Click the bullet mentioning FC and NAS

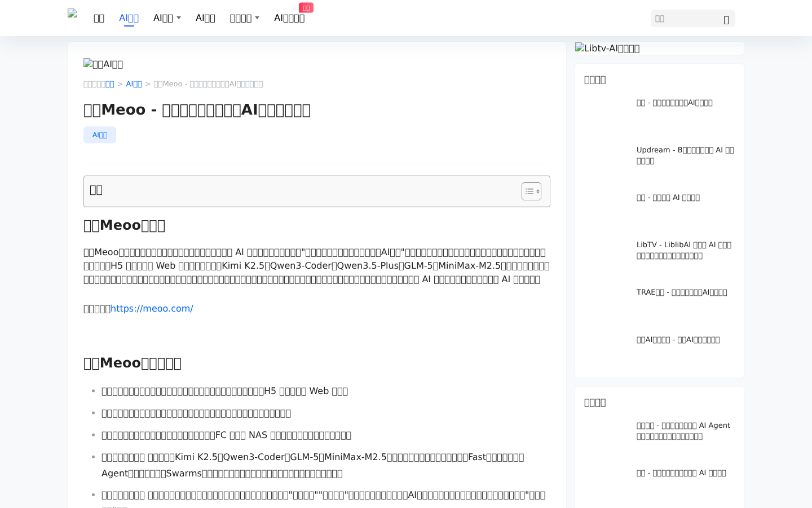pos(226,435)
